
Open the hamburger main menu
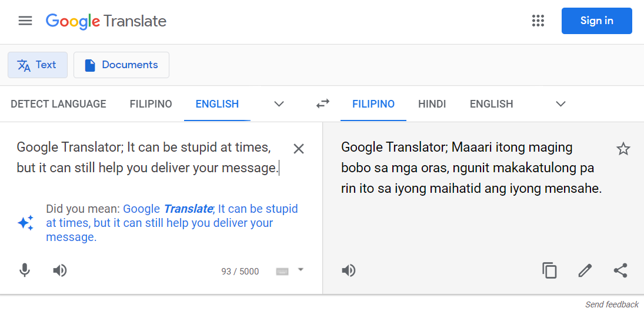25,21
